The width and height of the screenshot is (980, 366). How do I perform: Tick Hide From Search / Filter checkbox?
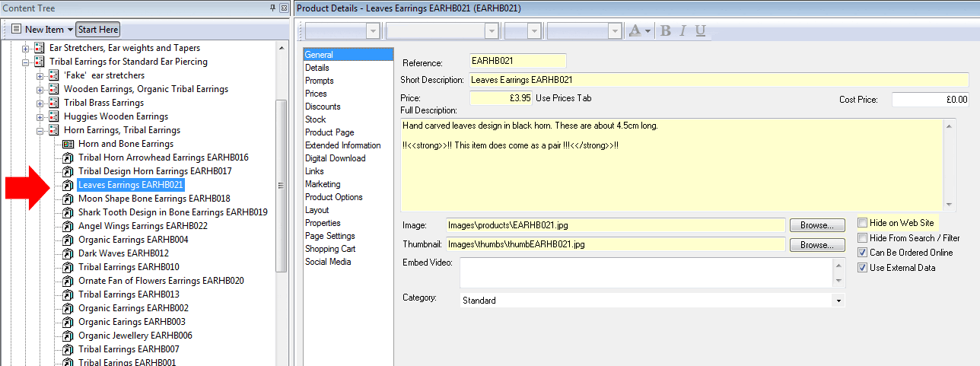[862, 238]
